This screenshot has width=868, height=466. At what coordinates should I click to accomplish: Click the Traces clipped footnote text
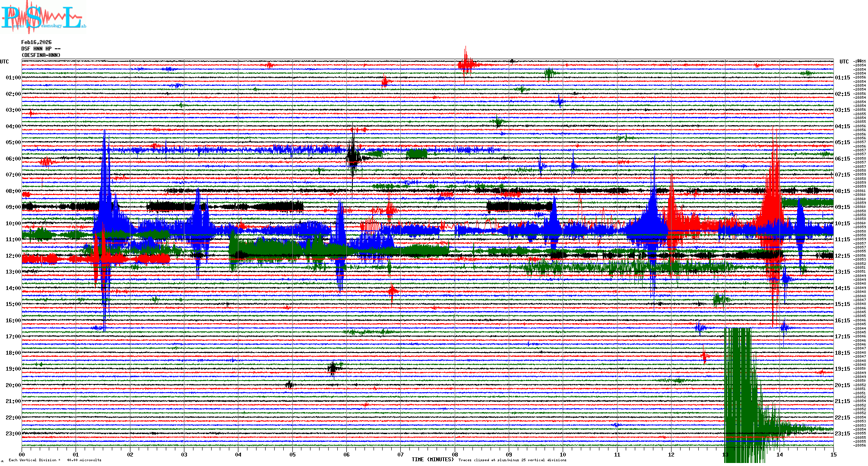[512, 460]
